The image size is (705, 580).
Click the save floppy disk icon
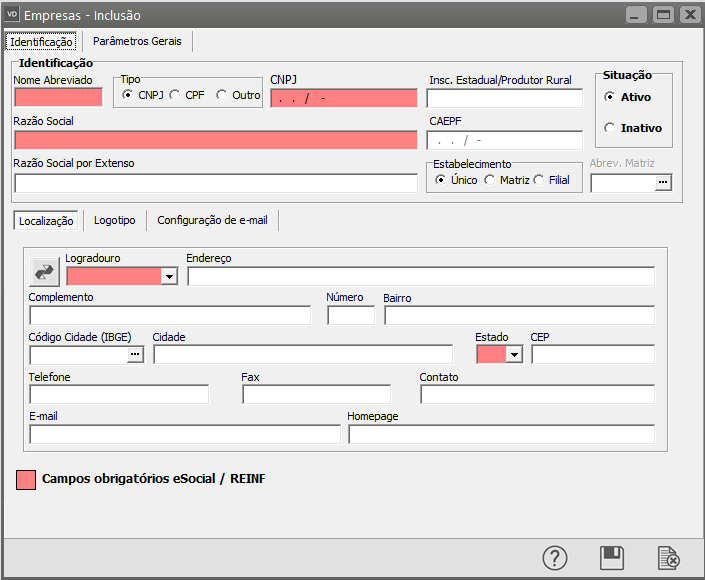tap(611, 558)
